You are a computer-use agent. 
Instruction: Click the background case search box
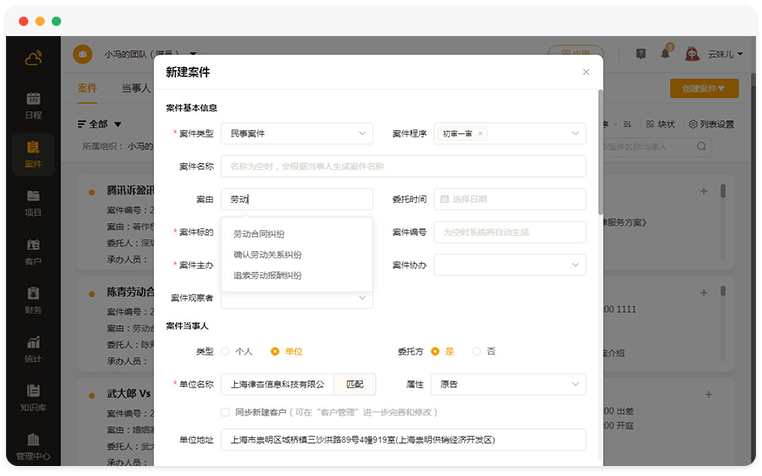[657, 147]
